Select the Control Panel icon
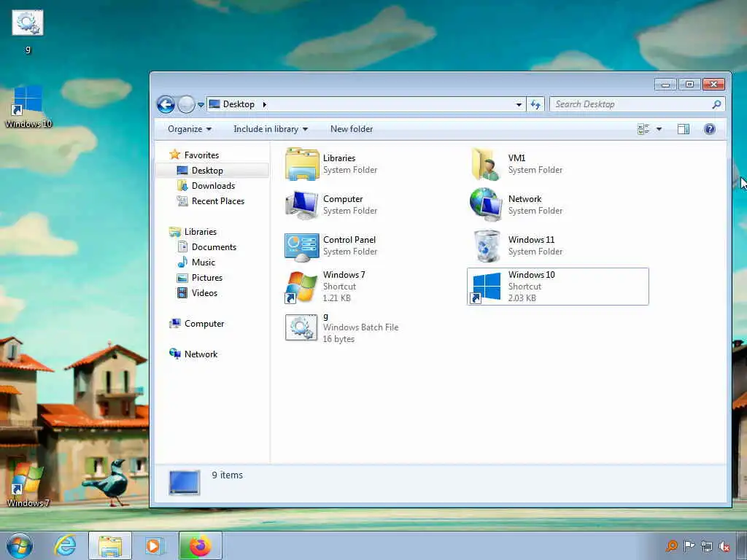Screen dimensions: 747x560 click(301, 246)
